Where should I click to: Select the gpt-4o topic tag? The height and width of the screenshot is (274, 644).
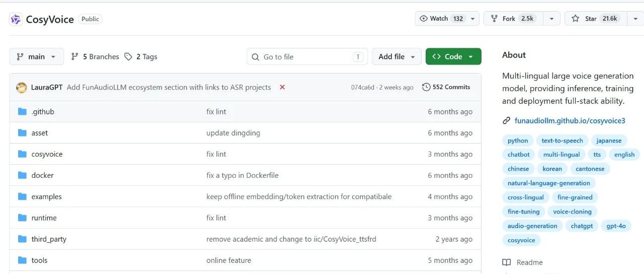(x=616, y=226)
